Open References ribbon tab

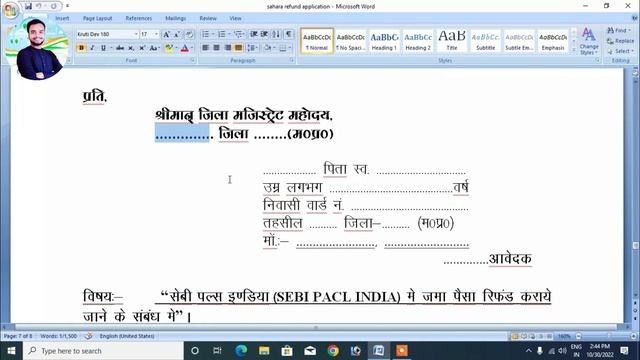[139, 18]
